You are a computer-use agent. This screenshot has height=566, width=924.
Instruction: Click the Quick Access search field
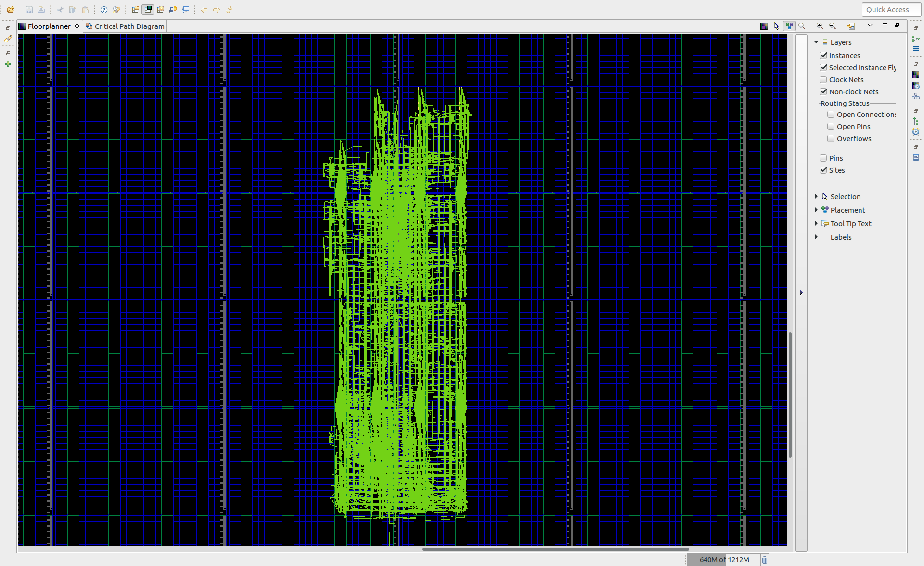pos(891,10)
